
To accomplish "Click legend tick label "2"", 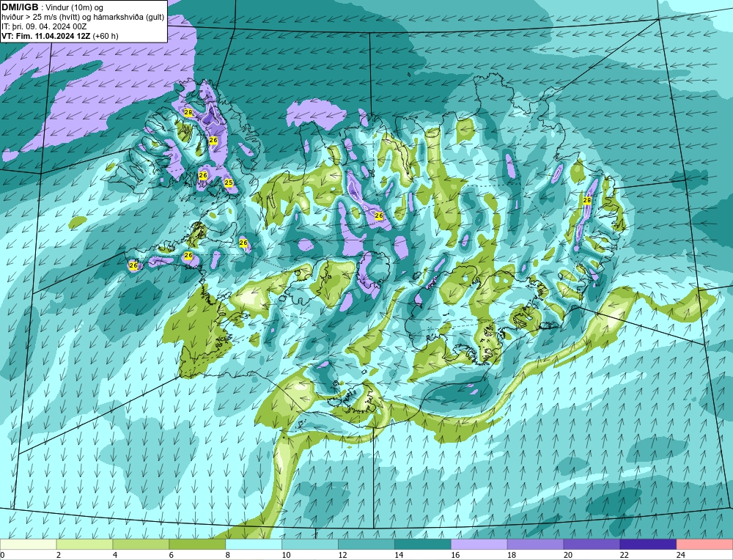I will (59, 555).
